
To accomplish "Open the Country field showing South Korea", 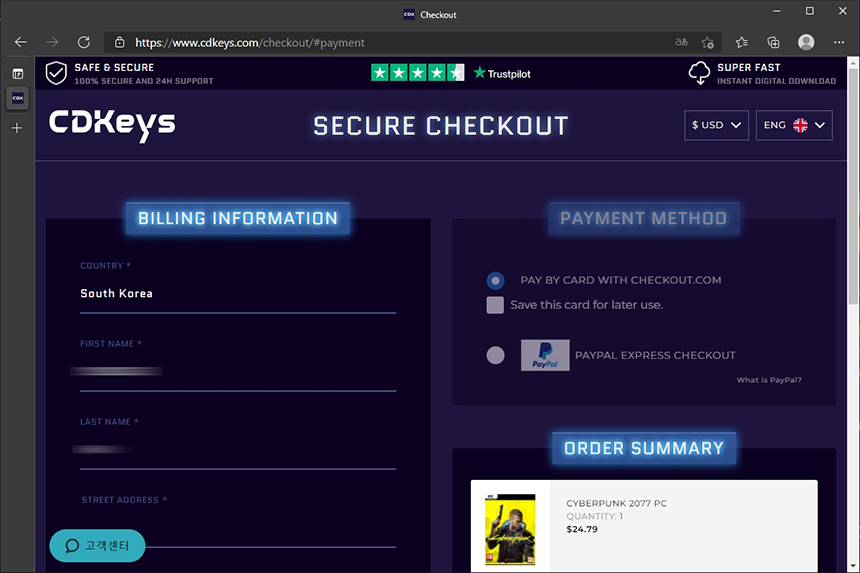I will (x=238, y=294).
